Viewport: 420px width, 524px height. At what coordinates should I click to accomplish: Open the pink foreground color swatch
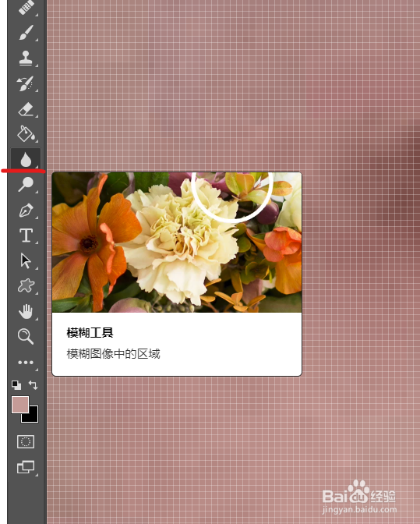coord(20,405)
